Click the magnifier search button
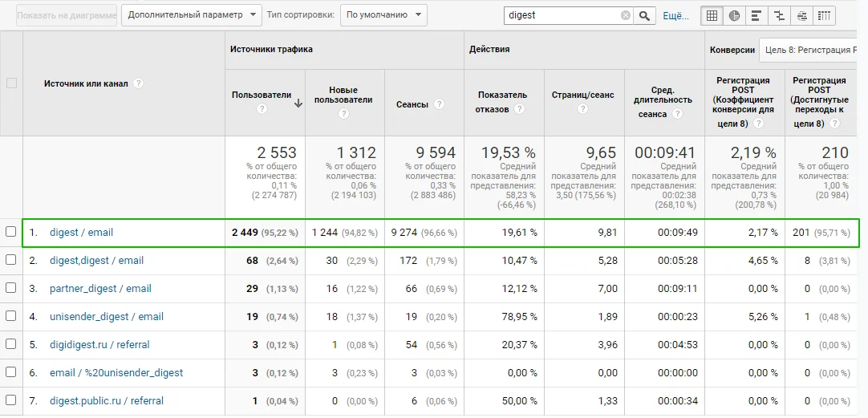The image size is (868, 418). coord(644,15)
